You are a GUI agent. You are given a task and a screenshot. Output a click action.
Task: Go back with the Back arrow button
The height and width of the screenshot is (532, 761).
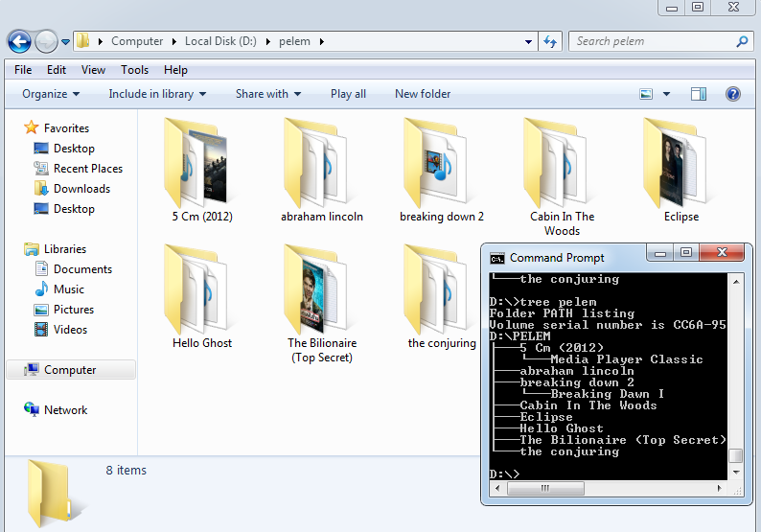point(19,42)
